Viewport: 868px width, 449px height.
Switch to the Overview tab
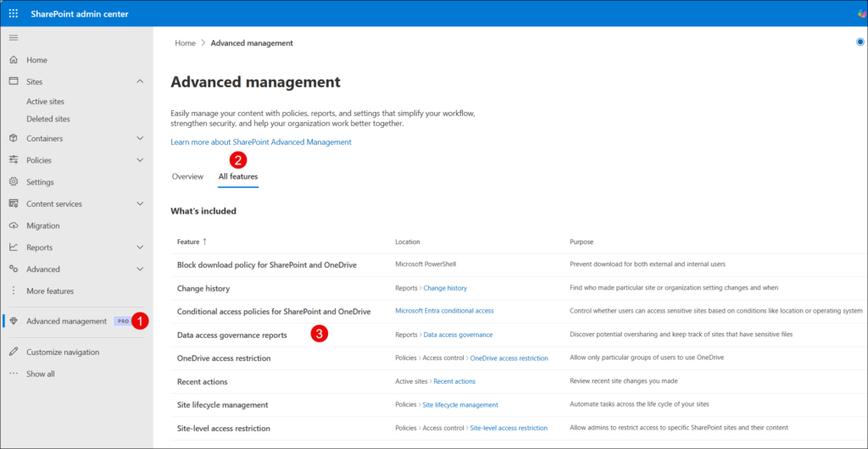pos(187,176)
